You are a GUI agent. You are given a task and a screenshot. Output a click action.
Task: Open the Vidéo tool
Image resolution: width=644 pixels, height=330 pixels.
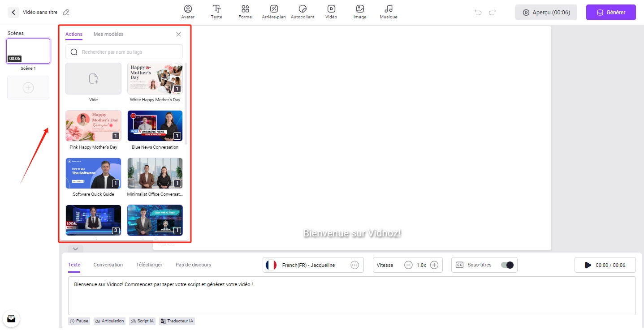point(331,12)
